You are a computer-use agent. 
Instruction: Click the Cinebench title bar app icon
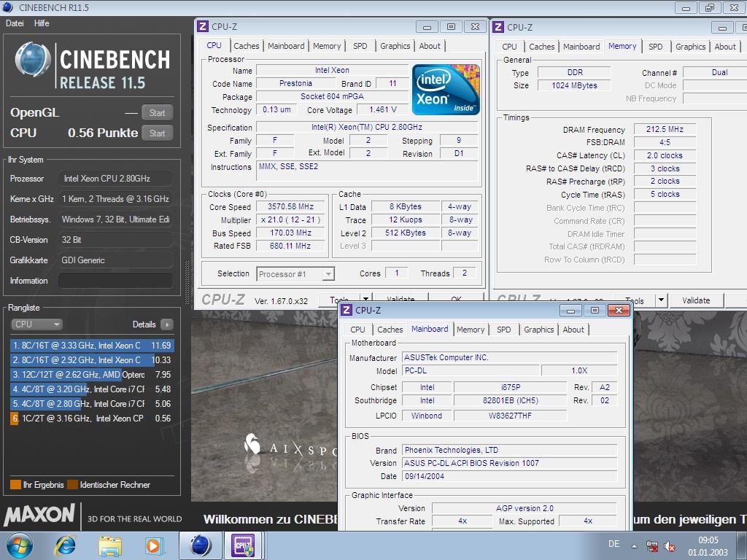tap(7, 7)
